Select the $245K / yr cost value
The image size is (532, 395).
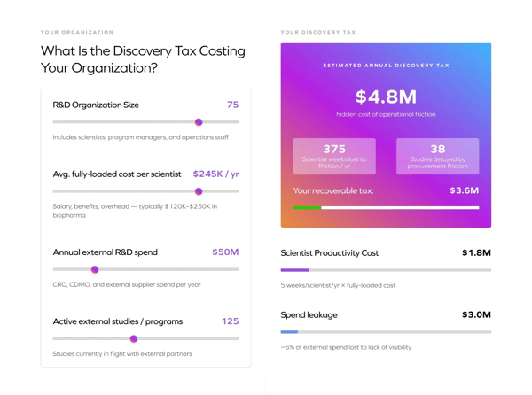click(x=215, y=174)
